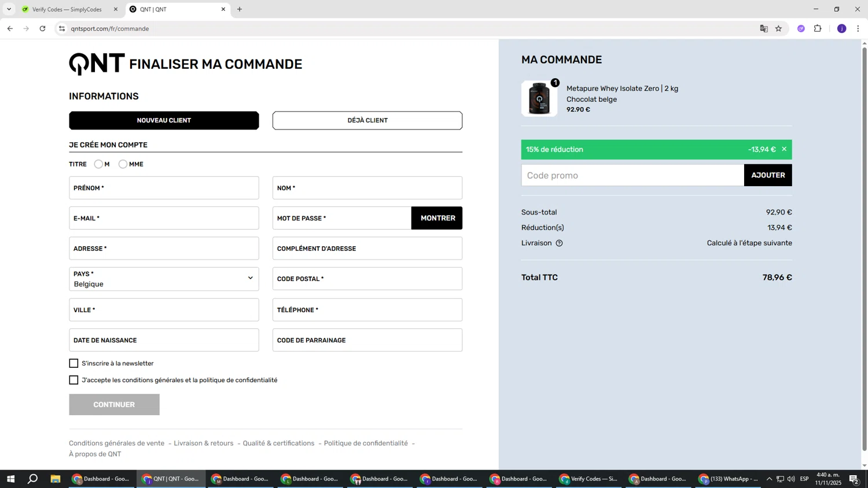Viewport: 868px width, 488px height.
Task: Open Politique de confidentialité footer link
Action: click(x=366, y=443)
